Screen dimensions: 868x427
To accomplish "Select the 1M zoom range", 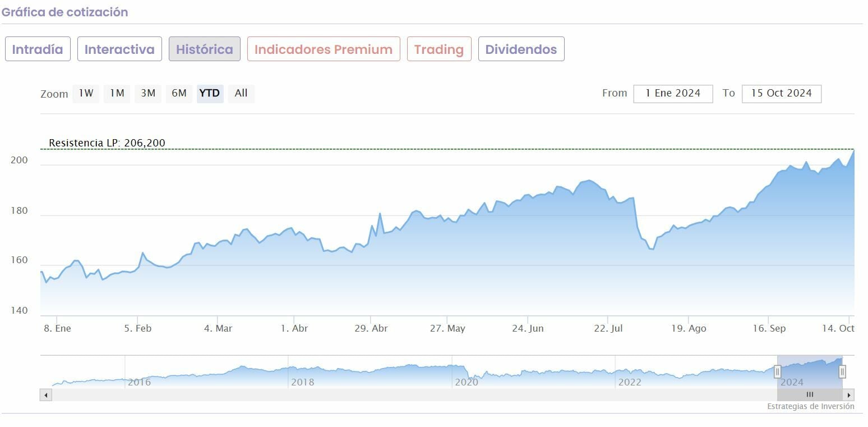I will tap(117, 94).
